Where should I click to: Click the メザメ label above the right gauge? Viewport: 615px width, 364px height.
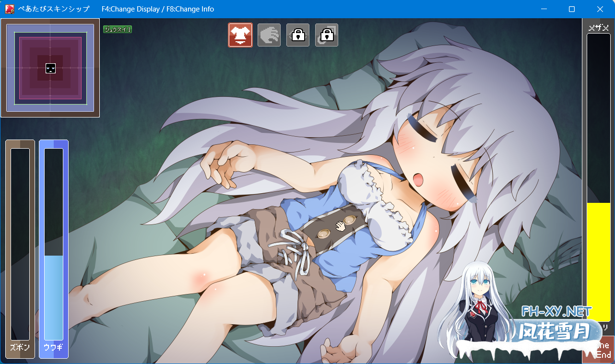tap(598, 28)
